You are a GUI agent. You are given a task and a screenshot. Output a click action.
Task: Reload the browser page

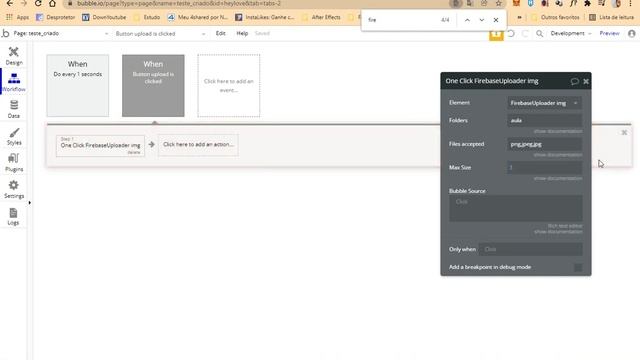[38, 3]
